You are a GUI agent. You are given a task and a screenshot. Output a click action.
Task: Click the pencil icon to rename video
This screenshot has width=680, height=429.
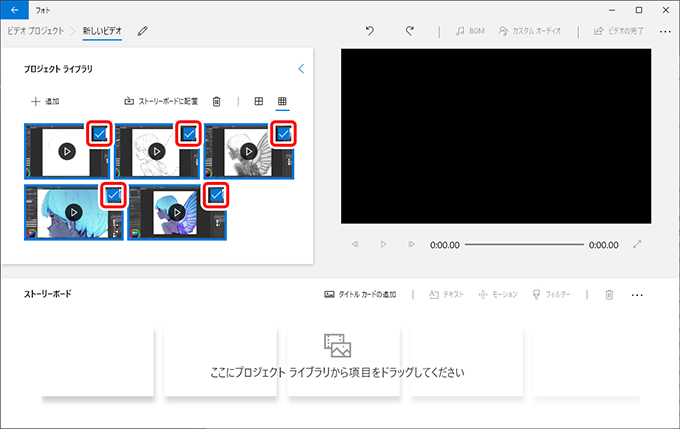click(x=143, y=32)
